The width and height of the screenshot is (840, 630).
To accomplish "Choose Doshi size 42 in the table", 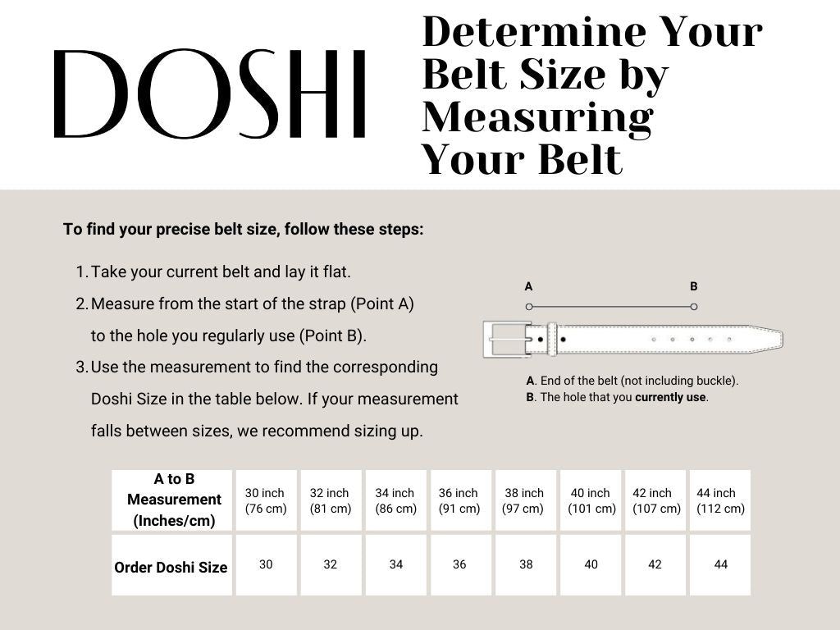I will (655, 564).
